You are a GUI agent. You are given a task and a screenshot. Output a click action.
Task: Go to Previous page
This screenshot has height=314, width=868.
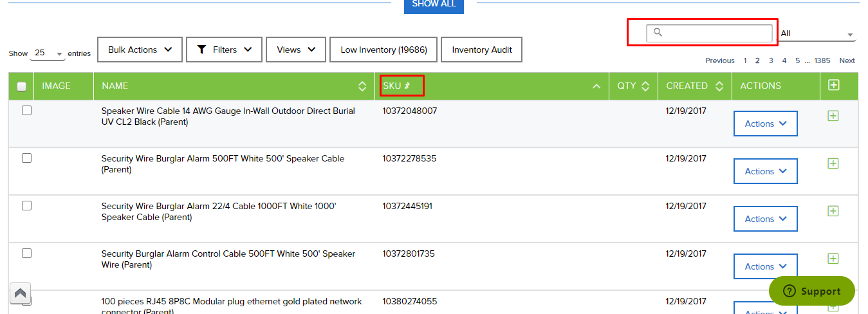point(720,60)
